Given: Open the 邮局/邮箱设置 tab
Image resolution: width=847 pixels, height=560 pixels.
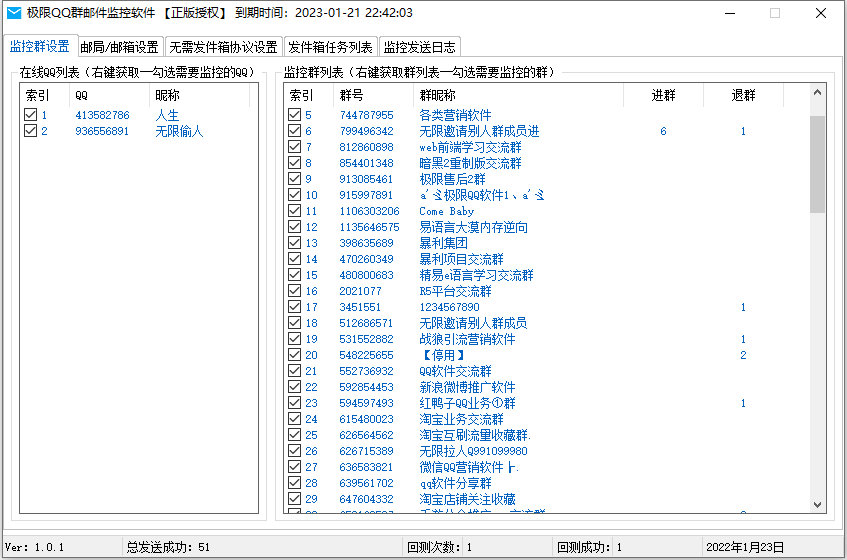Looking at the screenshot, I should (x=120, y=48).
